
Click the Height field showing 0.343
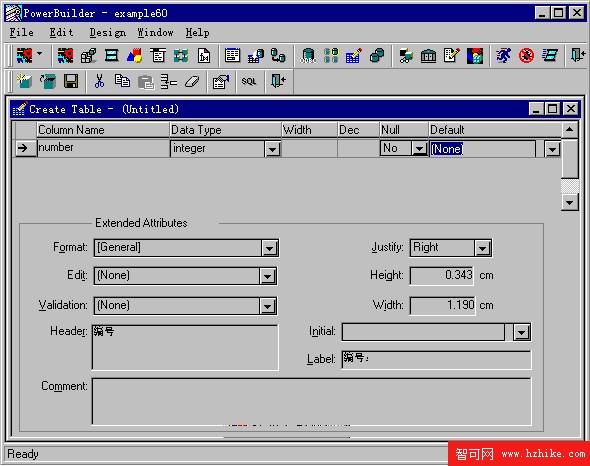click(x=442, y=276)
